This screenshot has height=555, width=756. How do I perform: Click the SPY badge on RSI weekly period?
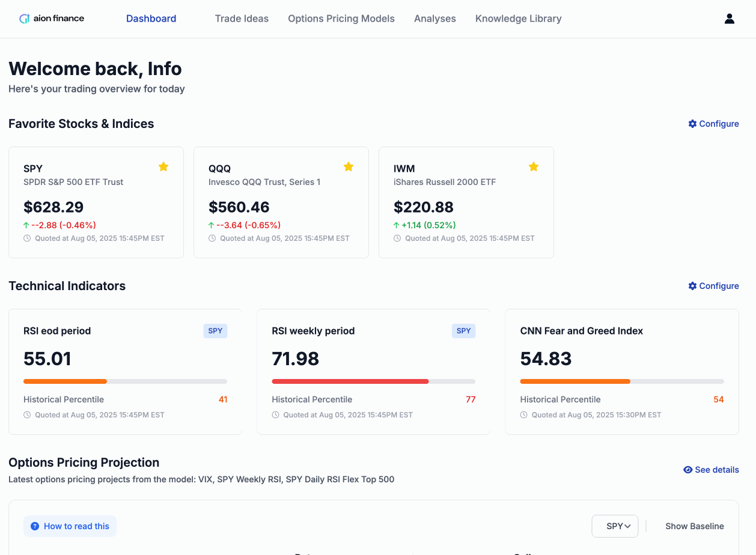[464, 331]
